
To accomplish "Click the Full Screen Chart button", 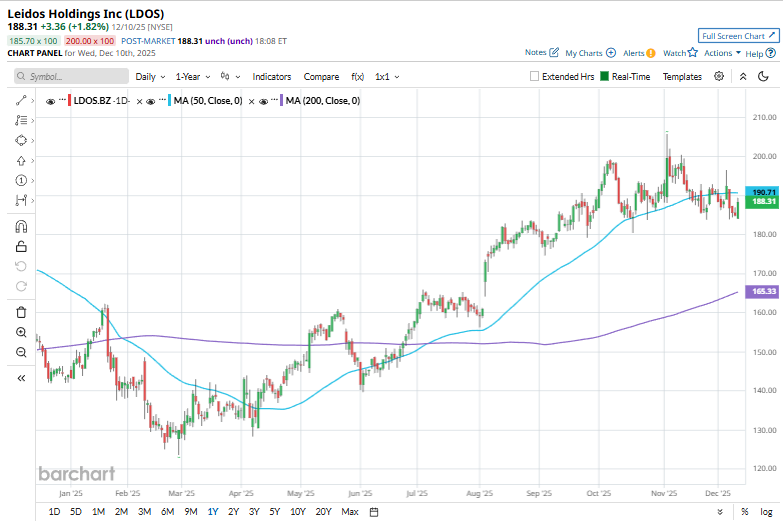I will click(736, 35).
